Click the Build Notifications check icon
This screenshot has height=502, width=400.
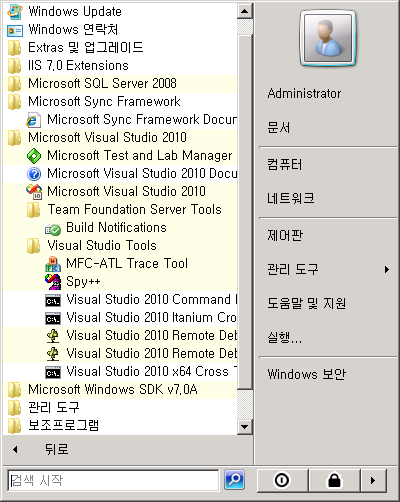pos(53,228)
